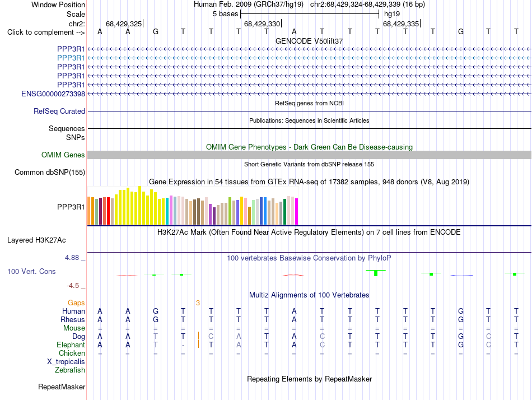The width and height of the screenshot is (532, 400).
Task: Click the OMIM Gene Phenotypes green title
Action: pos(309,147)
